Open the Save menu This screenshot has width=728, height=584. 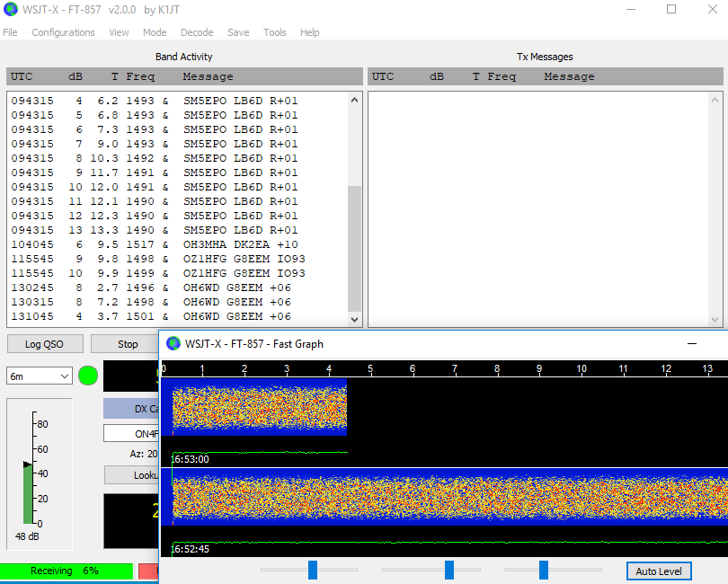[x=238, y=32]
